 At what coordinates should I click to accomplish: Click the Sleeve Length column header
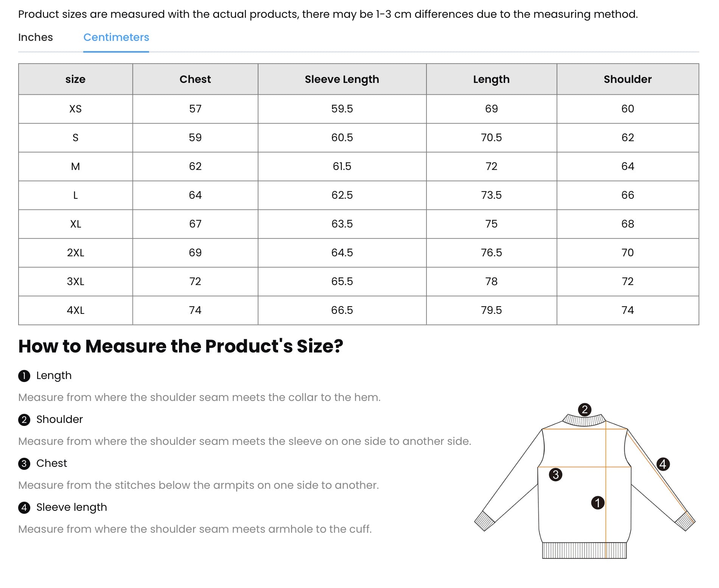[x=342, y=79]
